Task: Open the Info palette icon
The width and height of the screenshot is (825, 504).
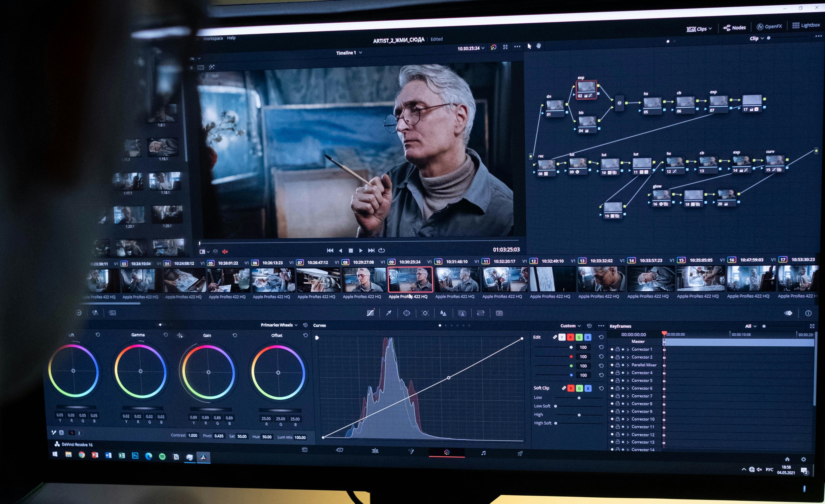Action: pos(808,313)
